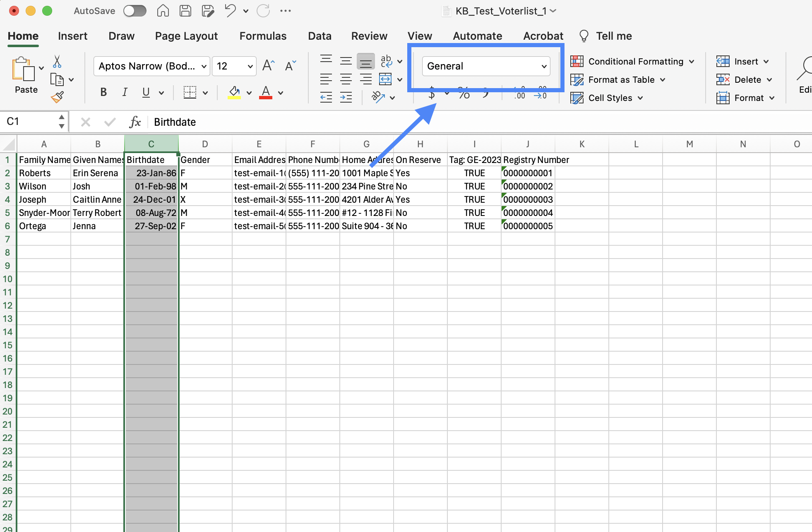The height and width of the screenshot is (532, 812).
Task: Click the Undo arrow icon
Action: click(x=230, y=11)
